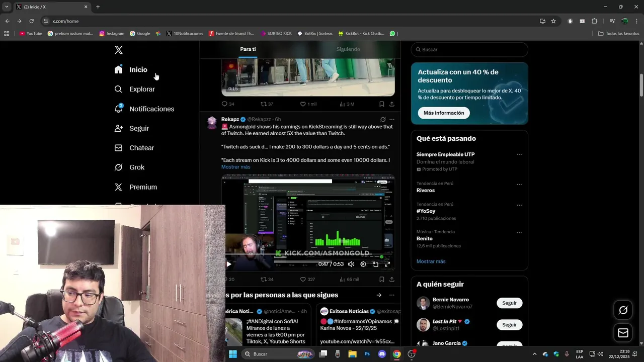View the 65 mil view analytics
Image resolution: width=644 pixels, height=362 pixels.
coord(349,279)
